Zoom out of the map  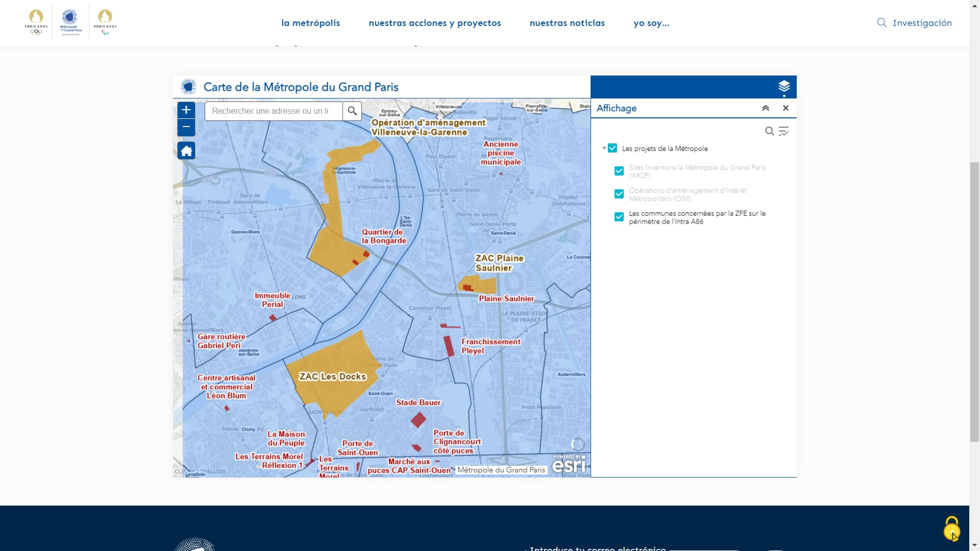186,127
